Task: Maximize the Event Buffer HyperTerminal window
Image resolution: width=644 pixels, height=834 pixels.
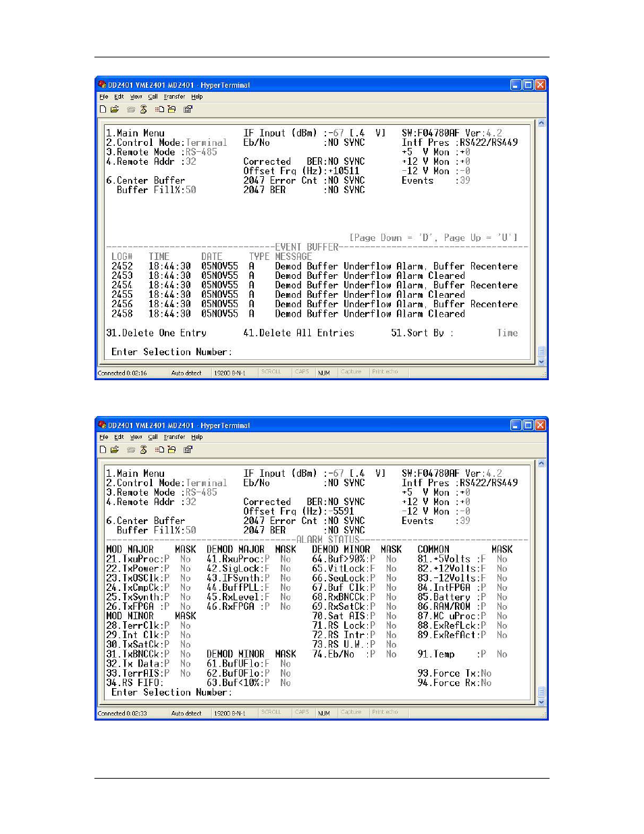Action: tap(528, 84)
